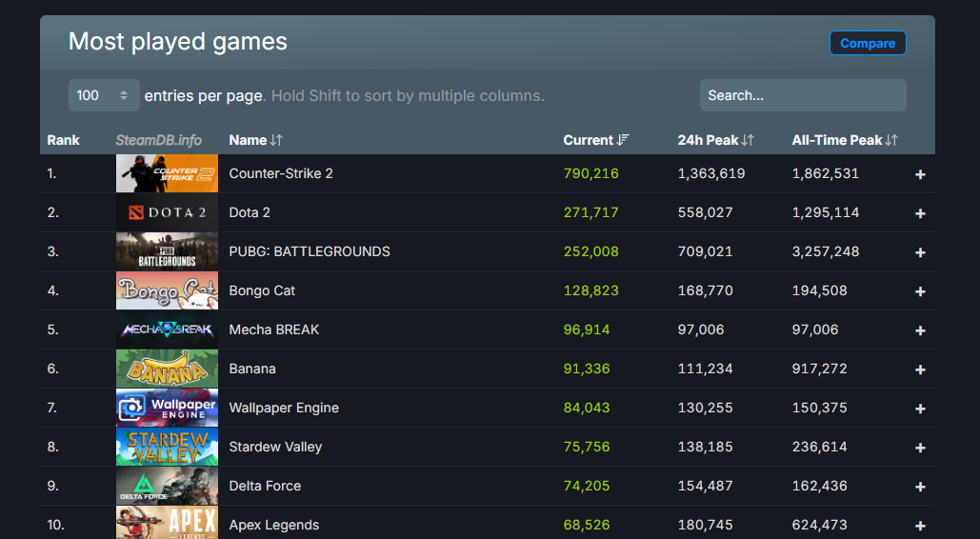The image size is (980, 539).
Task: Add Apex Legends with its plus icon
Action: [x=920, y=526]
